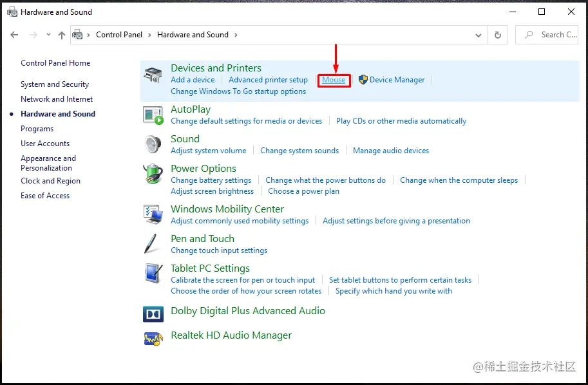The width and height of the screenshot is (588, 385).
Task: Select System and Security in sidebar
Action: [x=55, y=84]
